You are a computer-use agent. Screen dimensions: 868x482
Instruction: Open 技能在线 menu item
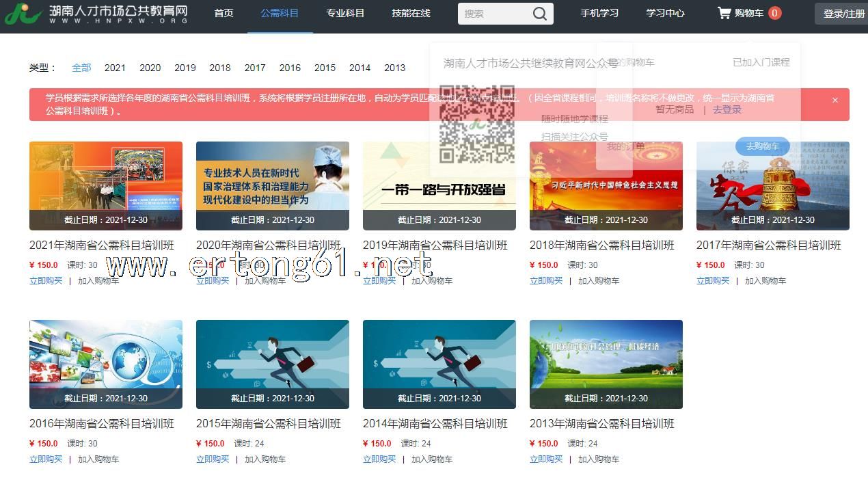(x=411, y=13)
